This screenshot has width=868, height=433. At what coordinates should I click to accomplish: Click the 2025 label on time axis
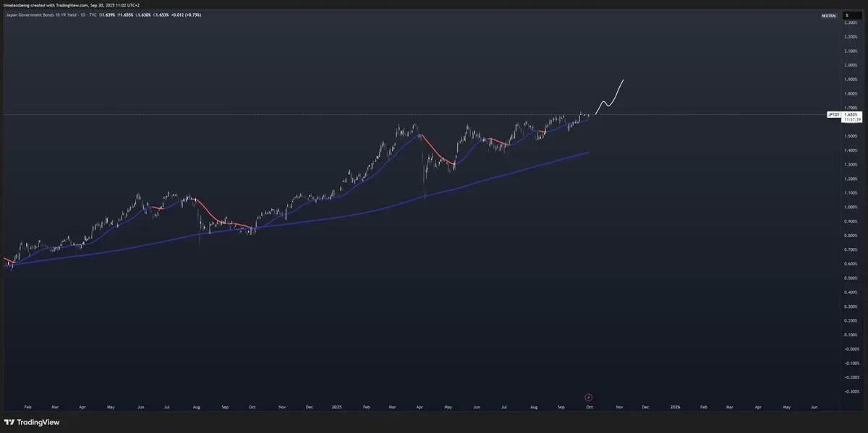click(338, 407)
